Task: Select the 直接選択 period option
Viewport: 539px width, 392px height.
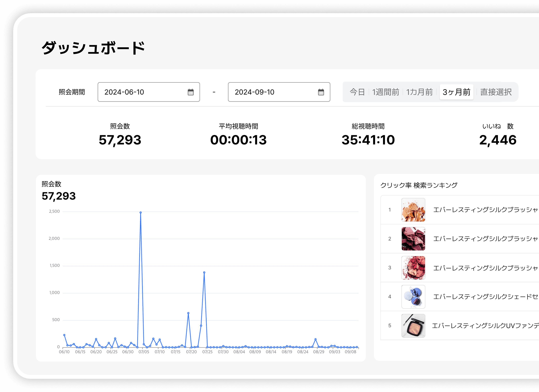Action: click(496, 92)
